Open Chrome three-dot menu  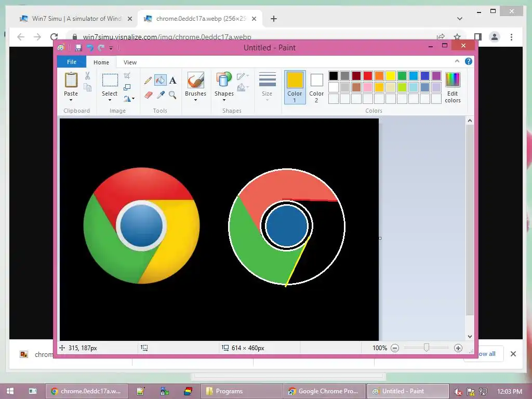511,37
